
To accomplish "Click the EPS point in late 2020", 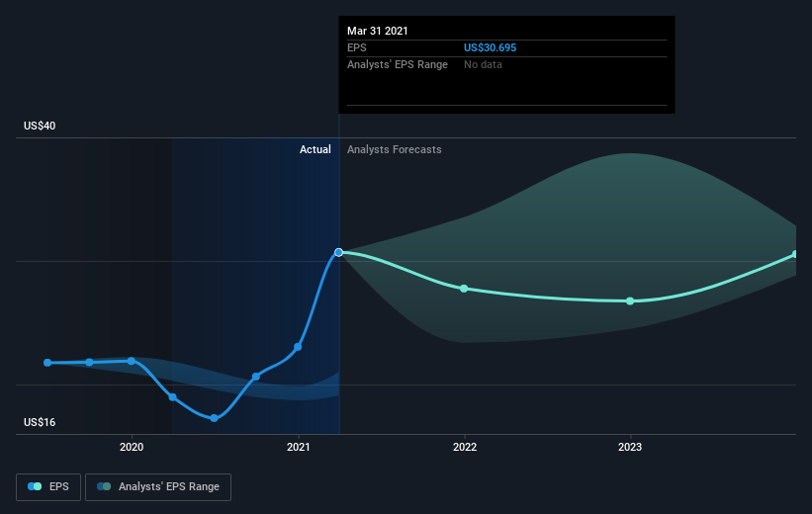I will (x=256, y=377).
